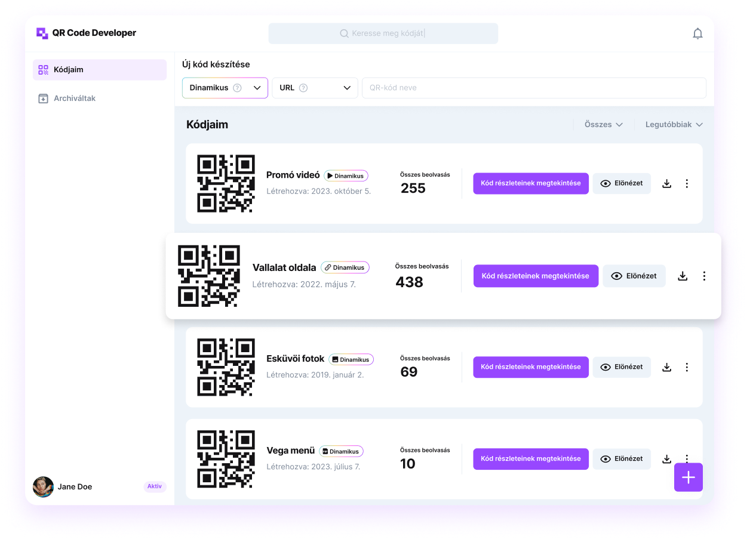Click the Vallalat oldala QR code thumbnail
Image resolution: width=756 pixels, height=539 pixels.
click(x=209, y=276)
